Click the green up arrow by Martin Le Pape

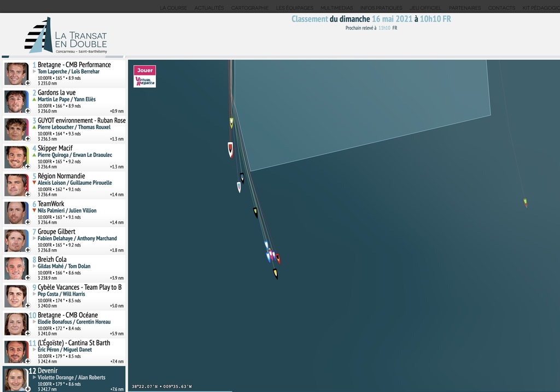tap(34, 100)
